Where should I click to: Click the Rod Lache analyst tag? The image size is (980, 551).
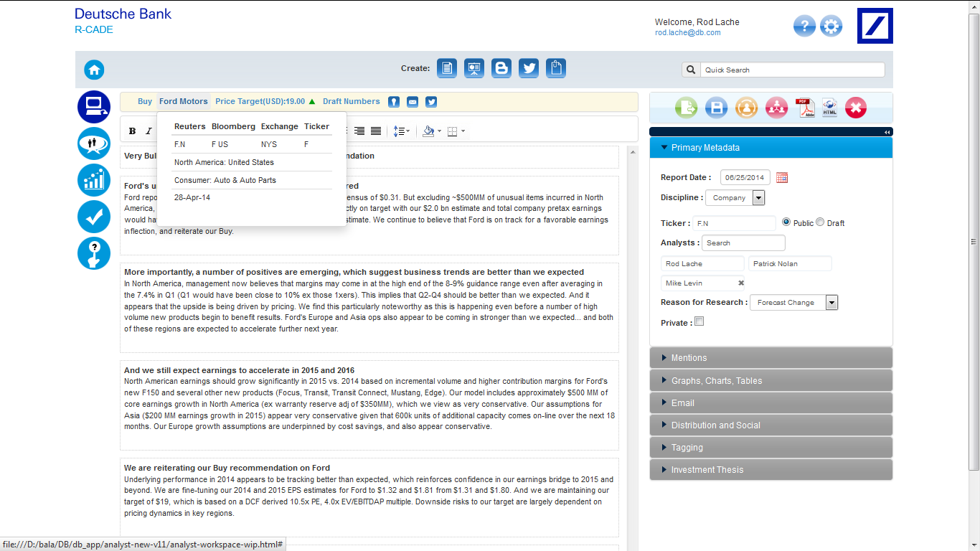click(702, 263)
